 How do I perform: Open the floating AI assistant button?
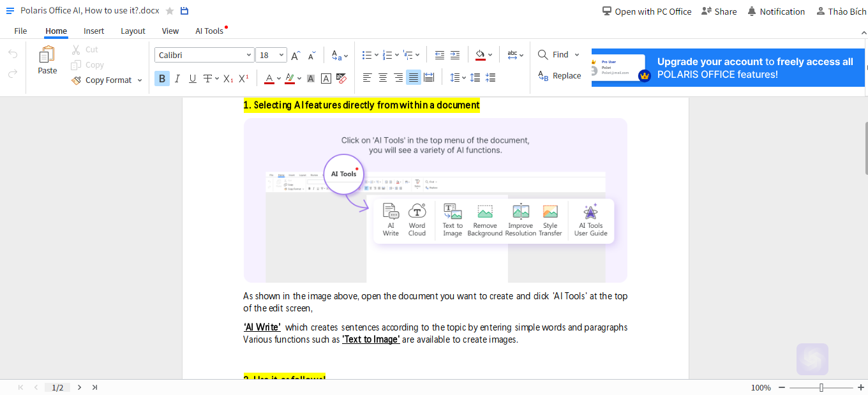812,359
